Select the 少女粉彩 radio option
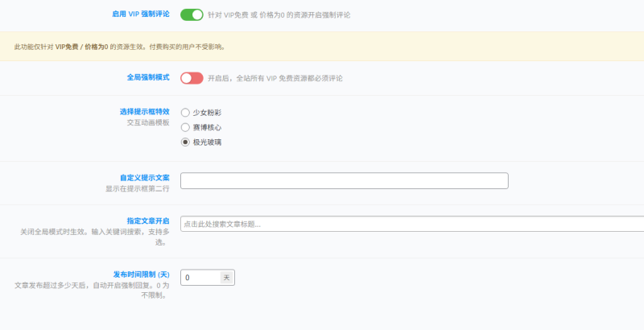This screenshot has height=330, width=644. [x=186, y=113]
